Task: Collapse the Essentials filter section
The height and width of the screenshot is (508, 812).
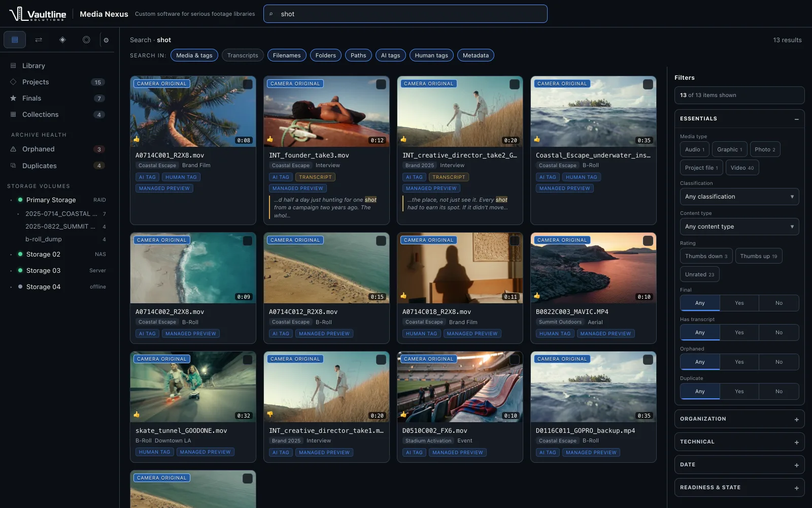Action: click(x=739, y=118)
